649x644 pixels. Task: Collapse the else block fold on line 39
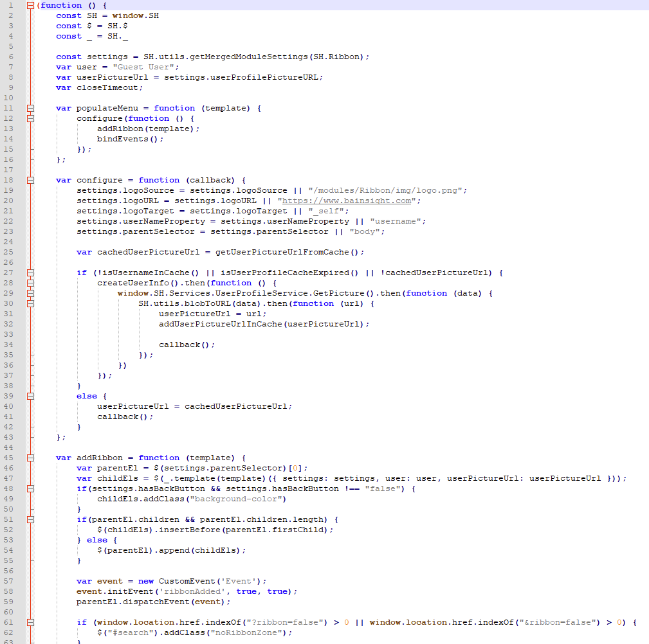pyautogui.click(x=30, y=396)
